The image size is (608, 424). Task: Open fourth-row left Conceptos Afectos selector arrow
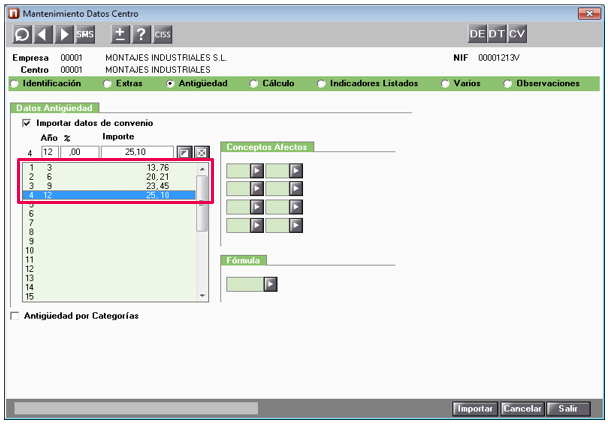[x=257, y=225]
